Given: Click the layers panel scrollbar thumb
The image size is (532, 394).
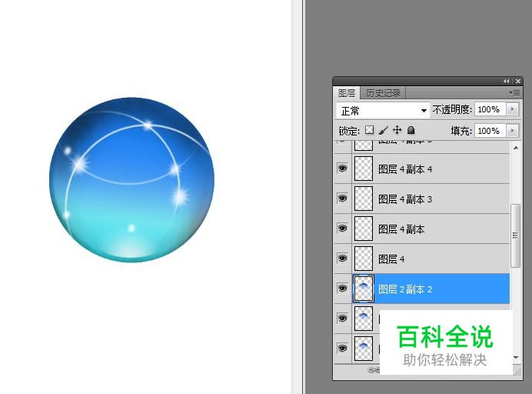Looking at the screenshot, I should pyautogui.click(x=515, y=235).
